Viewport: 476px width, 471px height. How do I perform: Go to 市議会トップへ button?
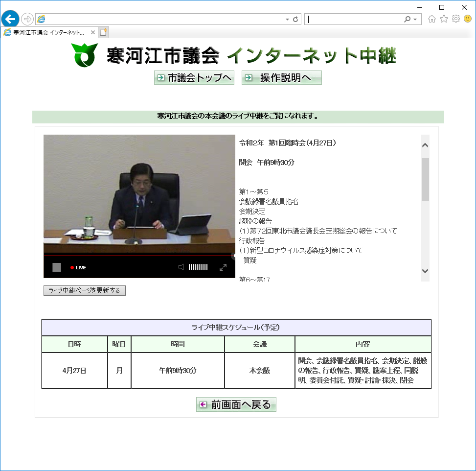(x=194, y=78)
